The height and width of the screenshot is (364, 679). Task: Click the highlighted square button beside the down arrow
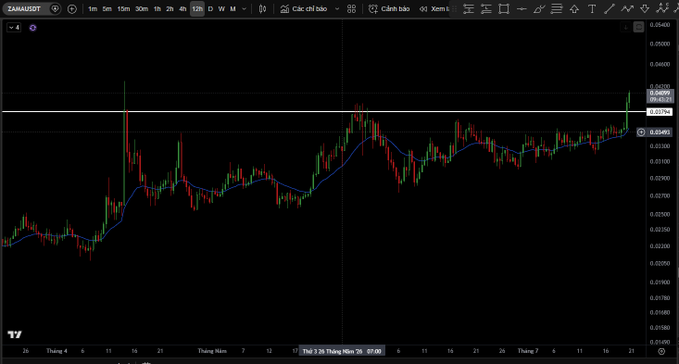pos(639,27)
